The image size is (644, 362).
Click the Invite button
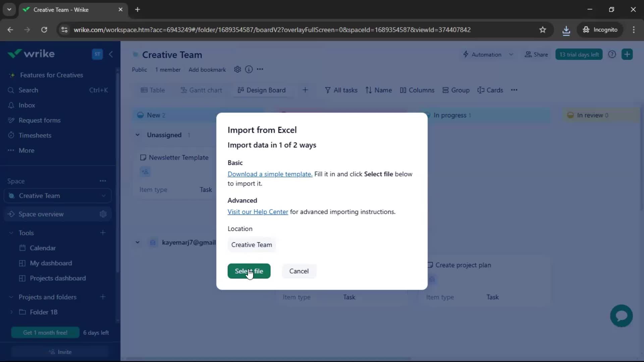click(x=60, y=352)
